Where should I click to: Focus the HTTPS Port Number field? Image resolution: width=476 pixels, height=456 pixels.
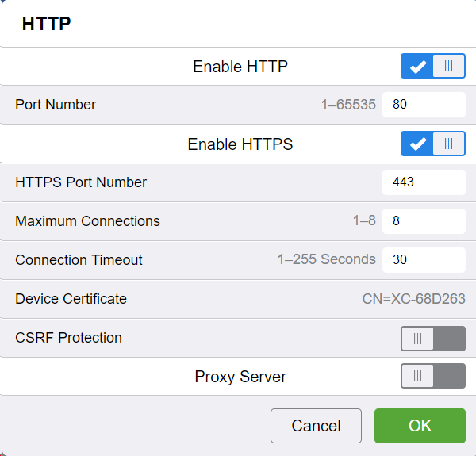click(x=423, y=182)
